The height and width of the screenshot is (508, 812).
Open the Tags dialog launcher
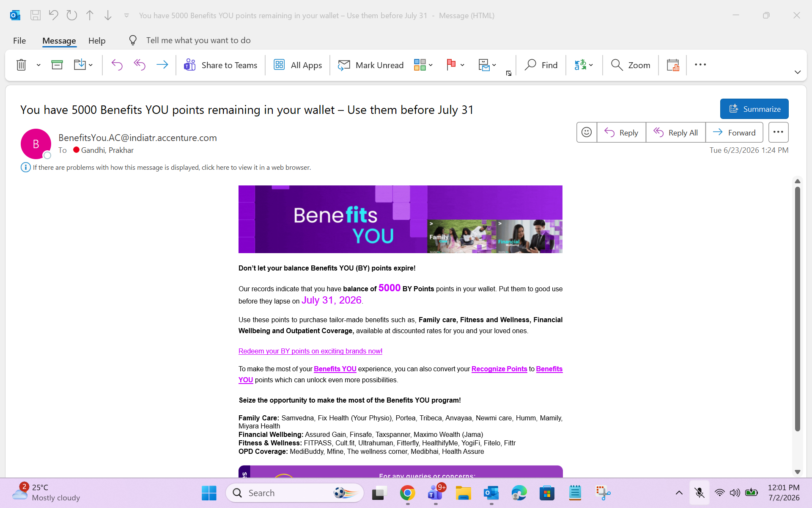point(509,74)
